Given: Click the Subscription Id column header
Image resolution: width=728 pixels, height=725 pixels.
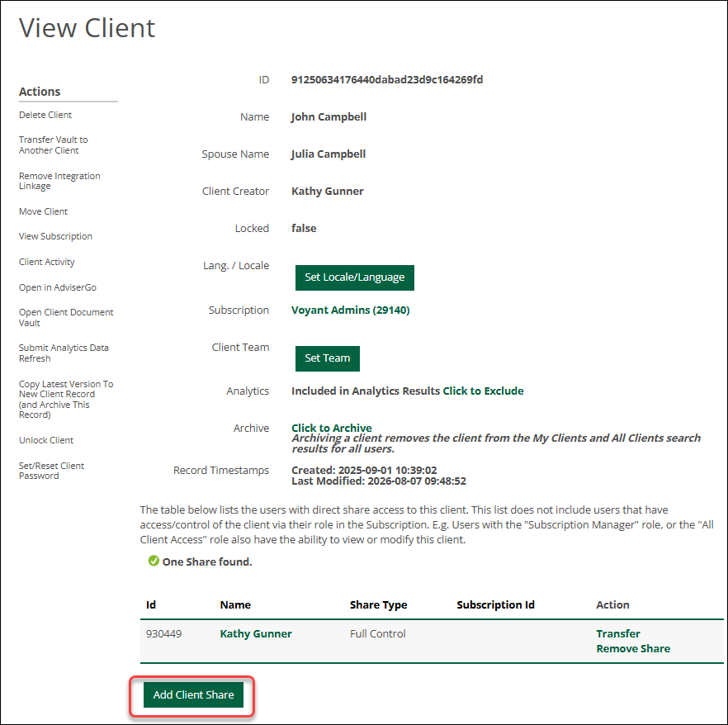Looking at the screenshot, I should 495,604.
